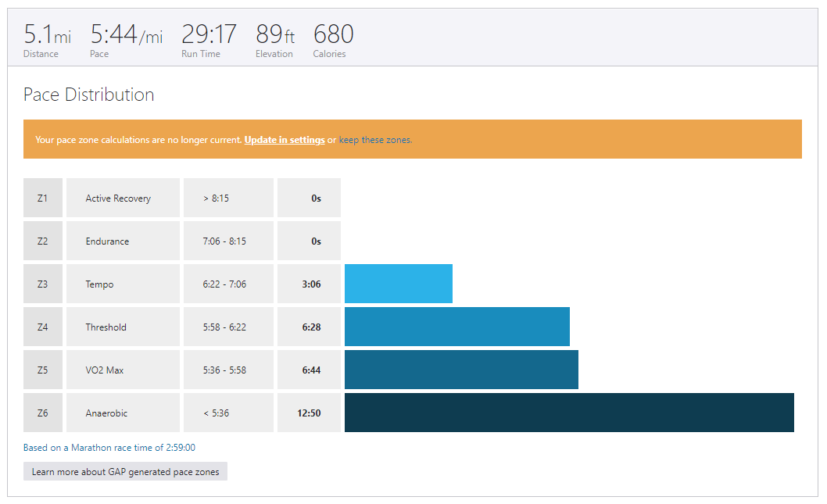827x504 pixels.
Task: Click the Z2 zone label
Action: click(43, 241)
